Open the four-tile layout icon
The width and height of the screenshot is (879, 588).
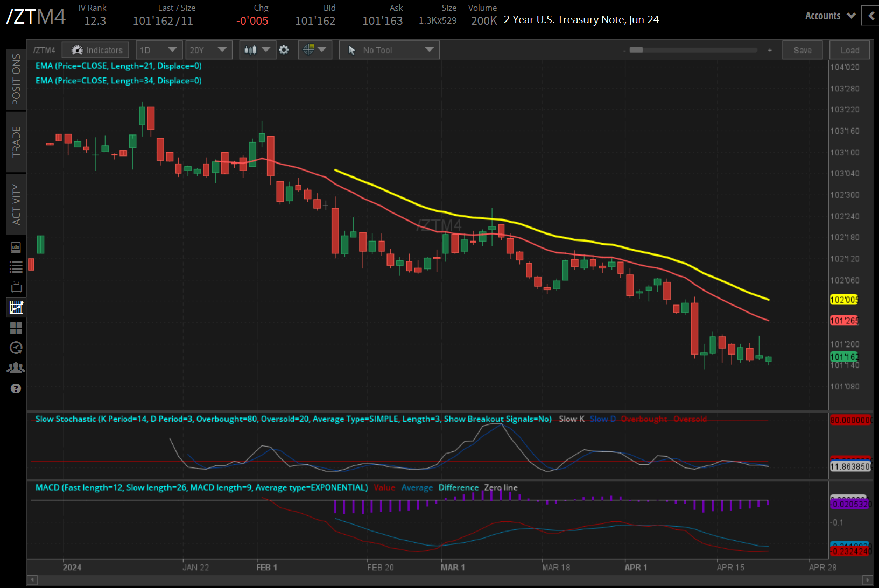[x=16, y=328]
